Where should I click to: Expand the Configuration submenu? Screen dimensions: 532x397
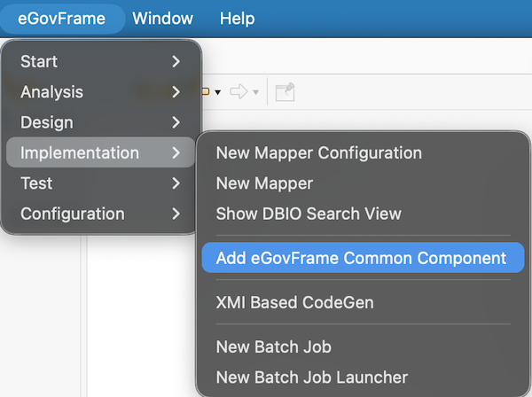[100, 214]
